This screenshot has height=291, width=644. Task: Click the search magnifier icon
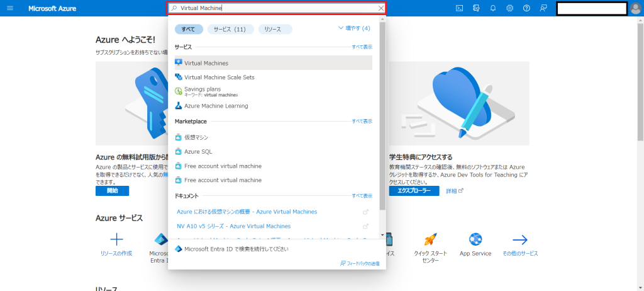(174, 8)
